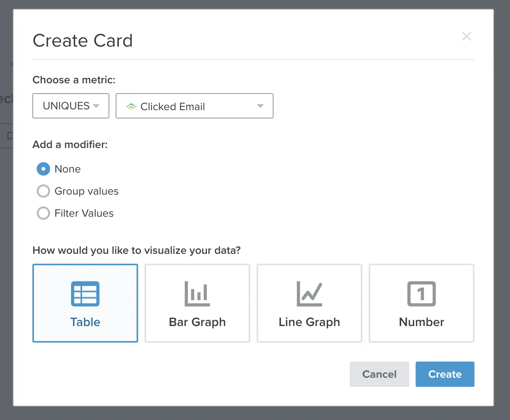Click the arrow next to UNIQUES

(96, 106)
